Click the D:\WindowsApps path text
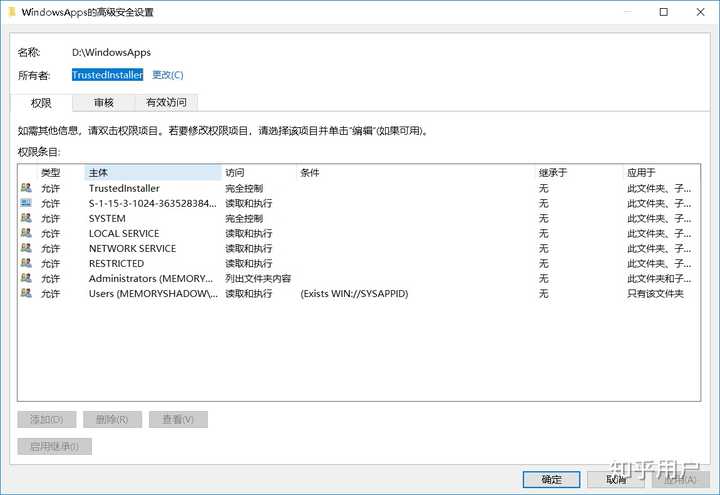The image size is (720, 495). [x=112, y=52]
